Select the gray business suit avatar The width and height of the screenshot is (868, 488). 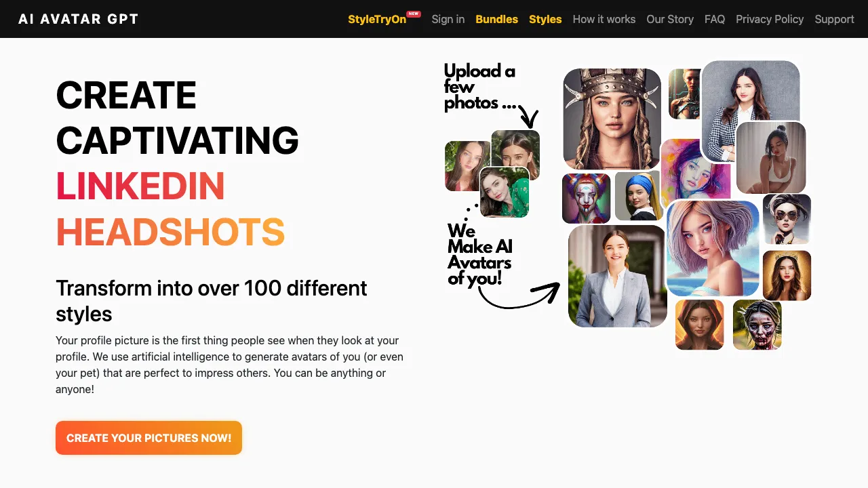(x=617, y=276)
